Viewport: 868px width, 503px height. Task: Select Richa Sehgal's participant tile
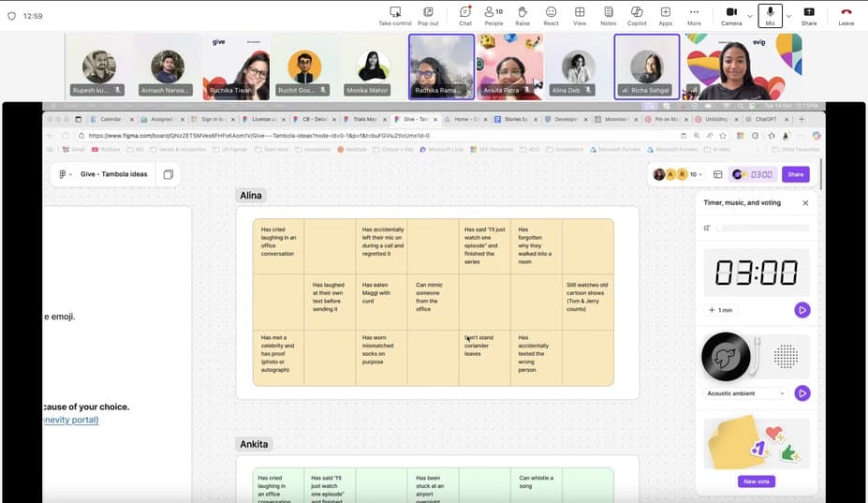tap(647, 67)
